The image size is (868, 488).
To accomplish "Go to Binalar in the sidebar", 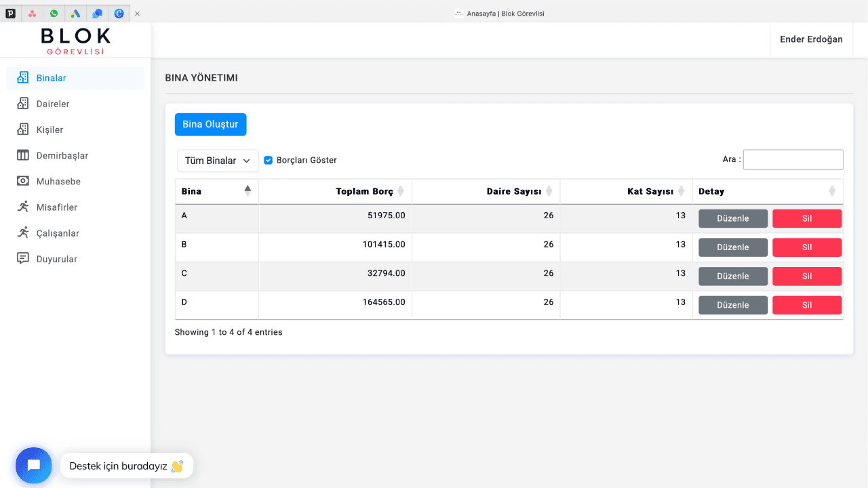I will [x=75, y=78].
